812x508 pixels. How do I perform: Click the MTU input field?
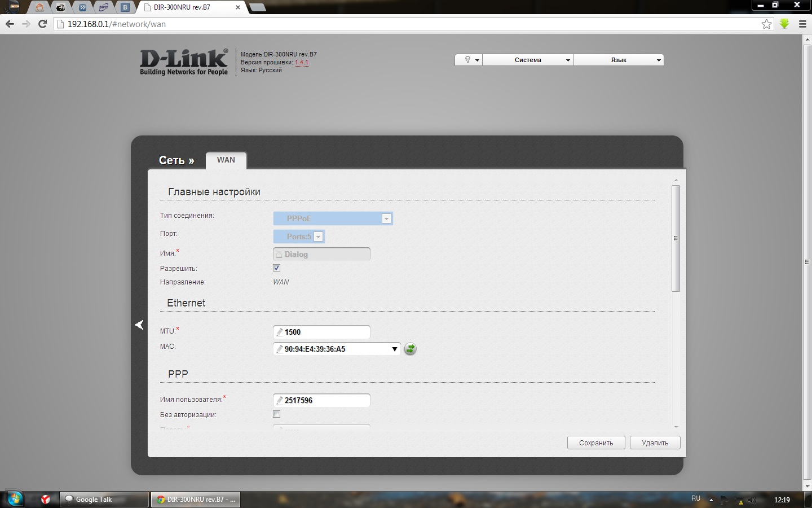pos(321,332)
